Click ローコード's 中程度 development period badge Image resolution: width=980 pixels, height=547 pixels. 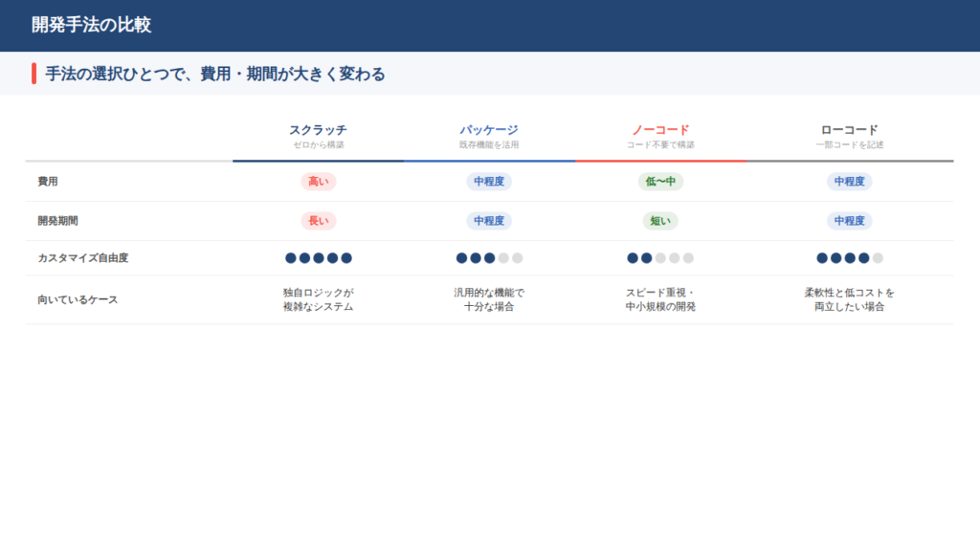[x=849, y=221]
